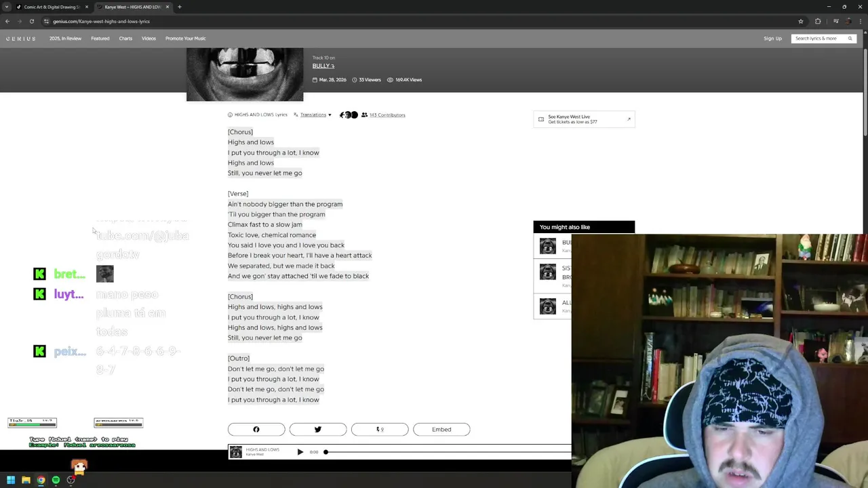Viewport: 868px width, 488px height.
Task: Open Windows Start menu
Action: click(x=11, y=480)
